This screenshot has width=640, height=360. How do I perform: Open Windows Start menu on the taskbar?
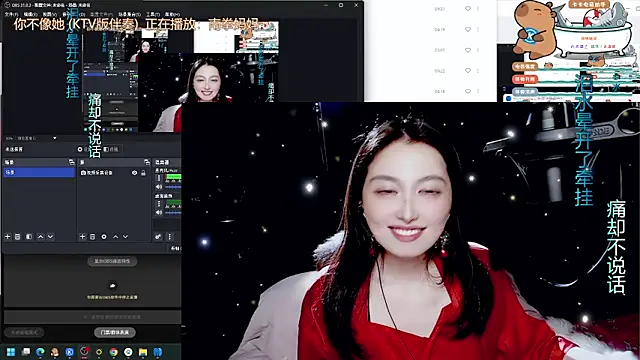(11, 352)
